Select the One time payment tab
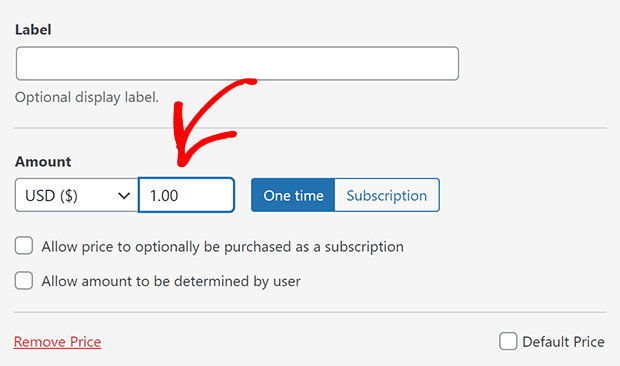Viewport: 620px width, 366px height. tap(293, 195)
